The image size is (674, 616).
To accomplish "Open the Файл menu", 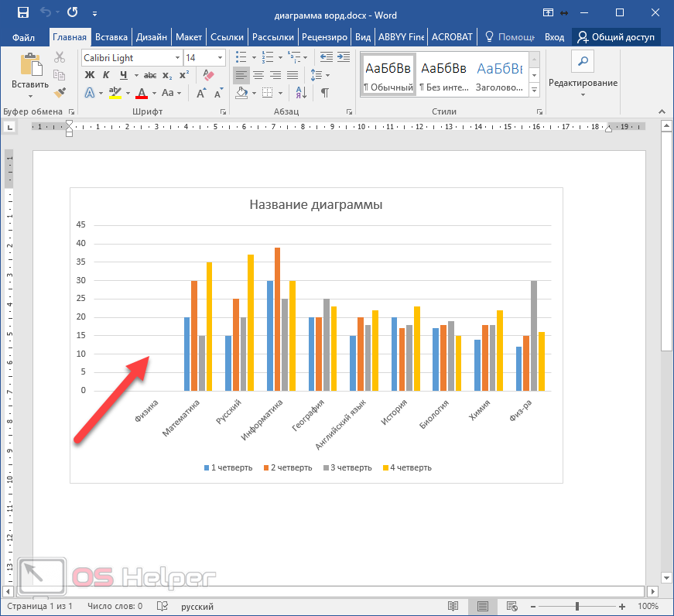I will coord(24,36).
